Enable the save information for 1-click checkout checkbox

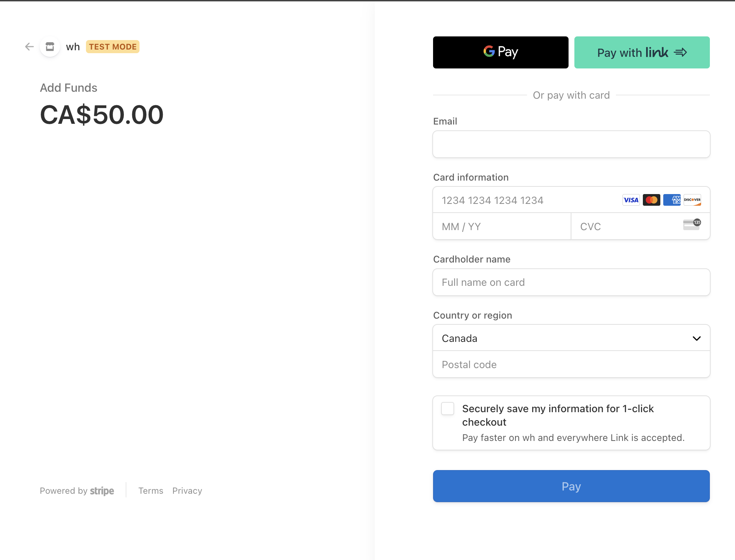[448, 409]
